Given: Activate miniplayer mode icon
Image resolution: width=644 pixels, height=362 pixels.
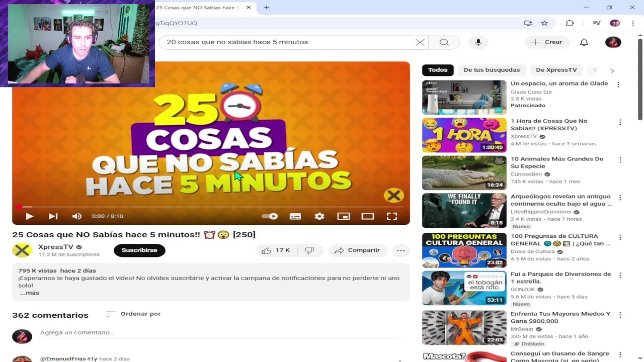Looking at the screenshot, I should (344, 216).
